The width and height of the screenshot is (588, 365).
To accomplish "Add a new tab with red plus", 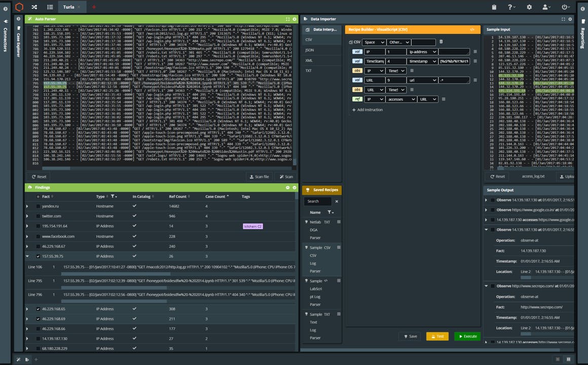I will [94, 7].
